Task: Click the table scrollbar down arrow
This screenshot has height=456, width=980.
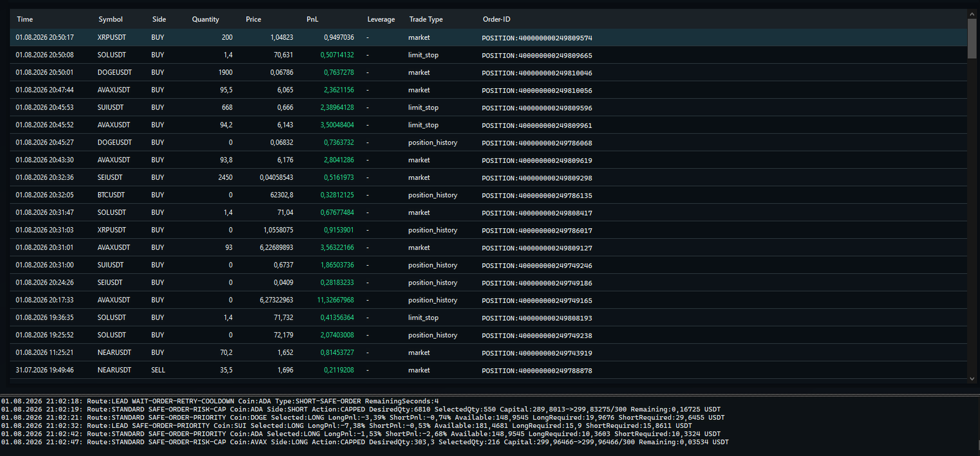Action: [x=972, y=378]
